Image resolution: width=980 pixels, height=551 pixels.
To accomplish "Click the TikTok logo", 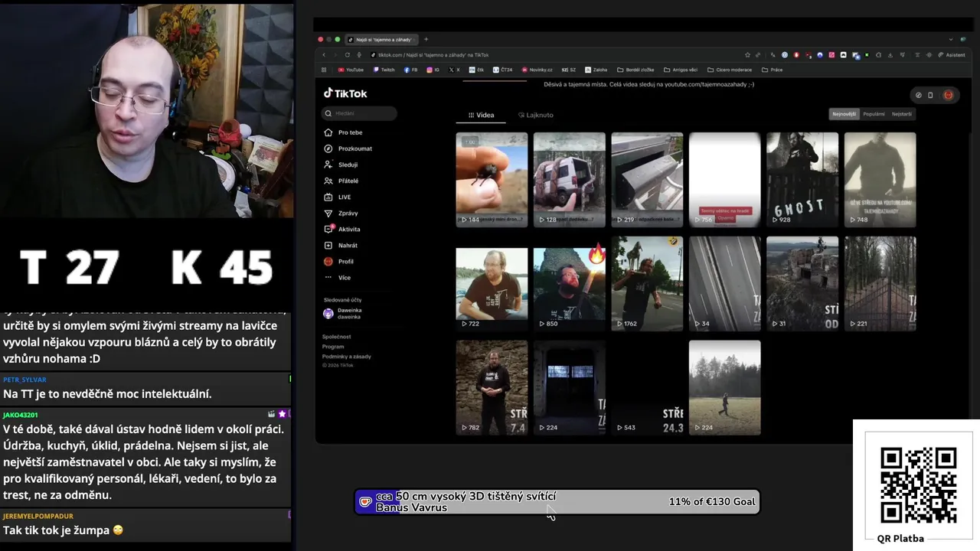I will [345, 93].
